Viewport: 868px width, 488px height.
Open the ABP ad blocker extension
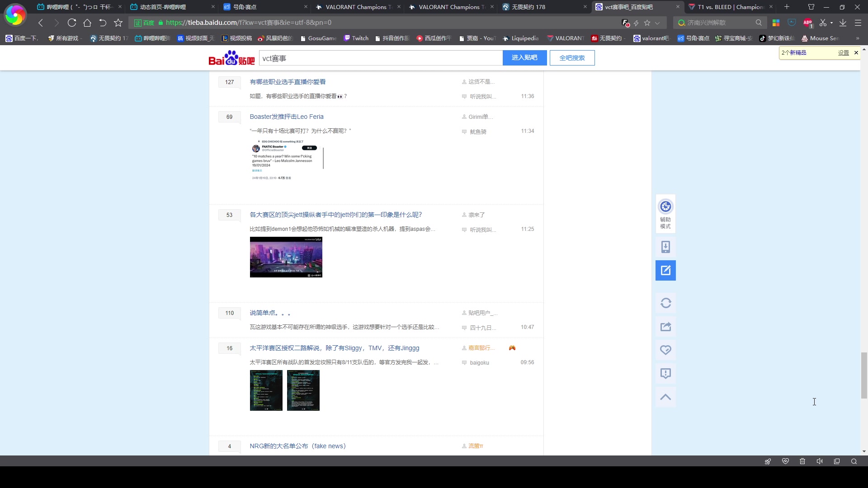(x=807, y=23)
